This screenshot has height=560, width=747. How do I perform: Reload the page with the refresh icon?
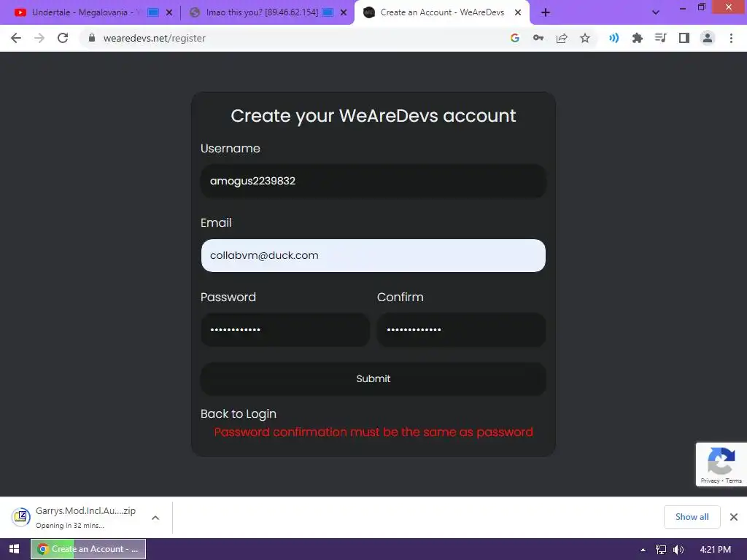[63, 38]
